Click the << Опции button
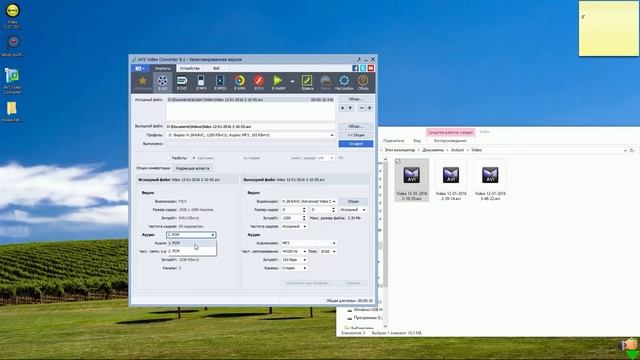This screenshot has height=360, width=640. point(356,135)
